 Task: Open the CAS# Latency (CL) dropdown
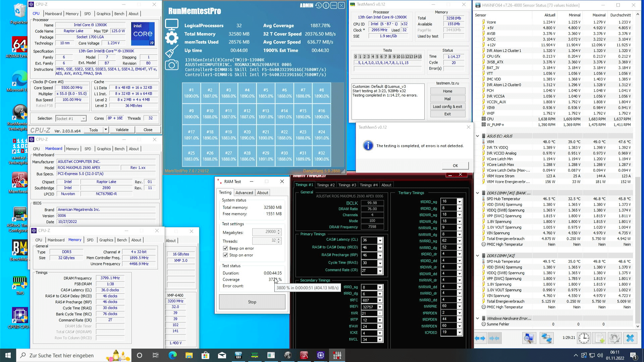click(380, 240)
